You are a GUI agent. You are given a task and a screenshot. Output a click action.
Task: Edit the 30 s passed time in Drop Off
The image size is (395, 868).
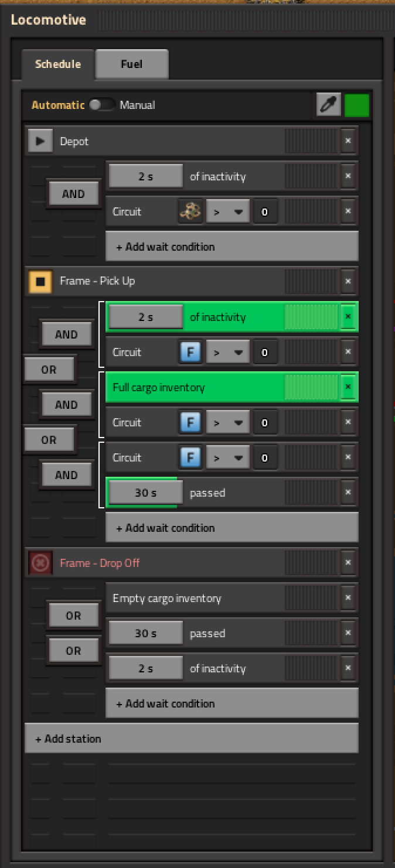point(146,633)
